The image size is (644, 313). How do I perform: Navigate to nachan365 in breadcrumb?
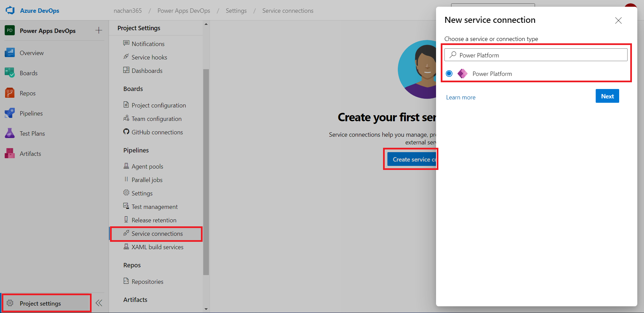127,11
